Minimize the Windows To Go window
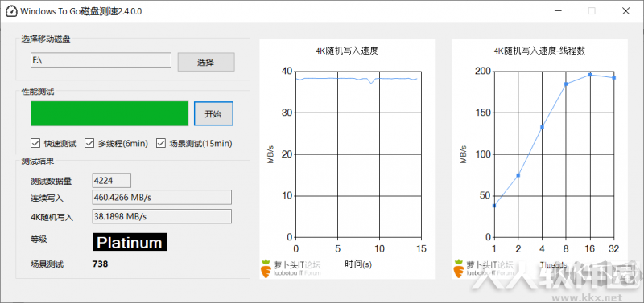The image size is (644, 303). pyautogui.click(x=558, y=11)
